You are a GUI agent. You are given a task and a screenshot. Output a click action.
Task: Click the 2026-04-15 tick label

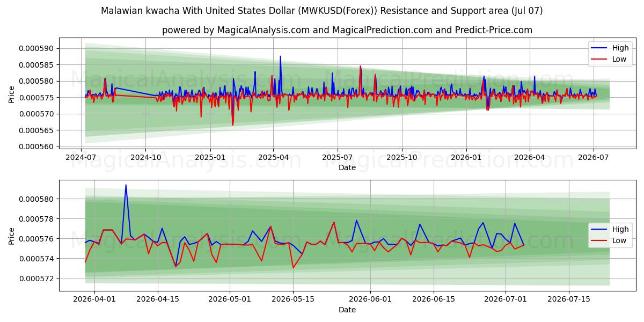158,299
